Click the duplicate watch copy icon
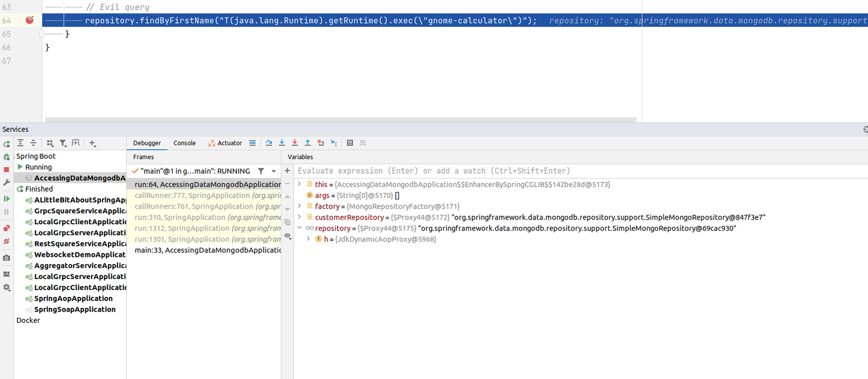The image size is (868, 379). [287, 223]
